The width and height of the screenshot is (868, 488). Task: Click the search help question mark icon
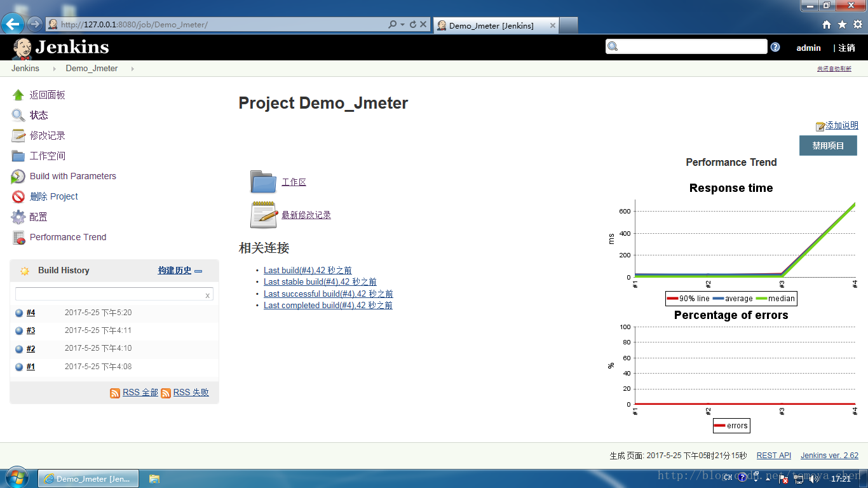point(775,47)
